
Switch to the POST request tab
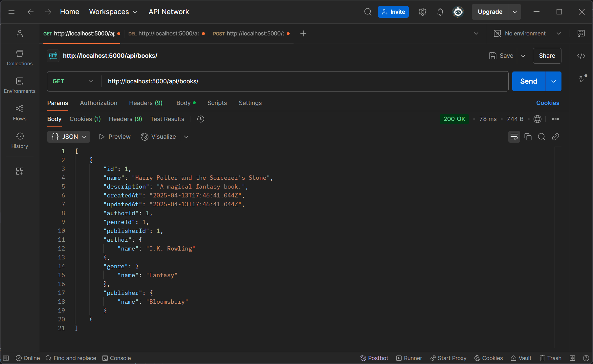pyautogui.click(x=251, y=33)
